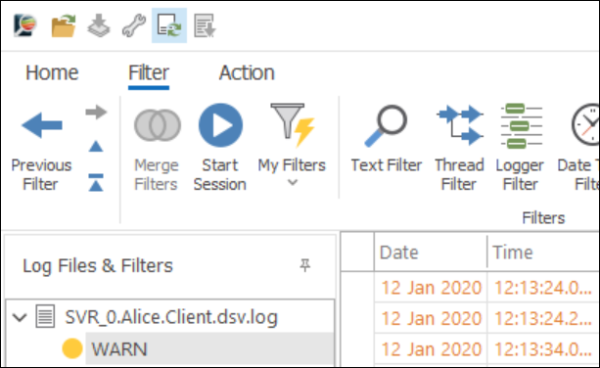Screen dimensions: 600x368
Task: Click the LogViewPlus application logo icon
Action: 25,25
